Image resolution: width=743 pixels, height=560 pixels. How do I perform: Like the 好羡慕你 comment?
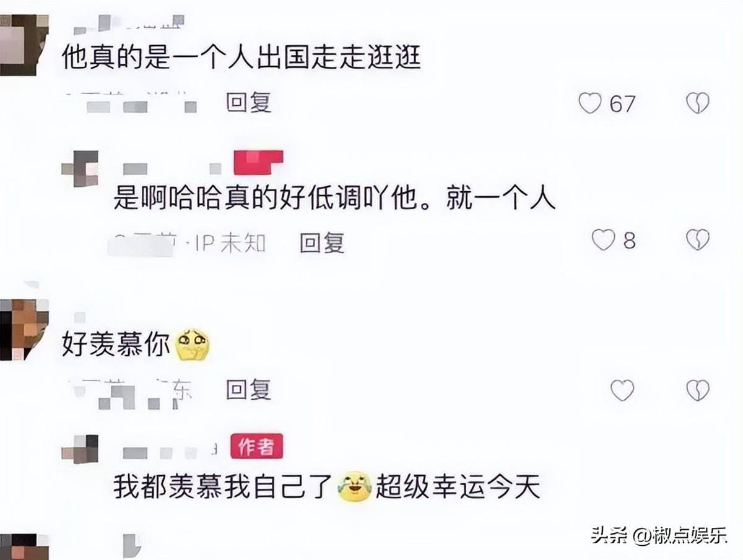click(622, 390)
